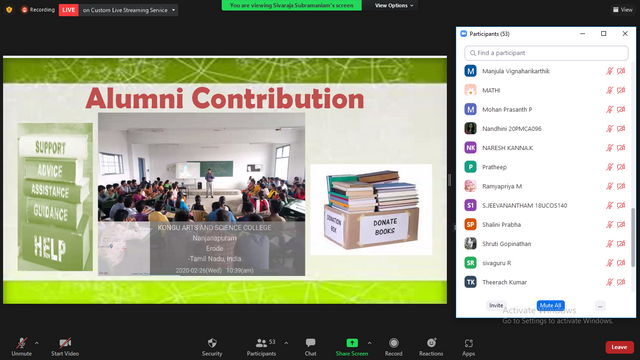Toggle microphone mute for Pratheep
Viewport: 640px width, 360px height.
[609, 167]
